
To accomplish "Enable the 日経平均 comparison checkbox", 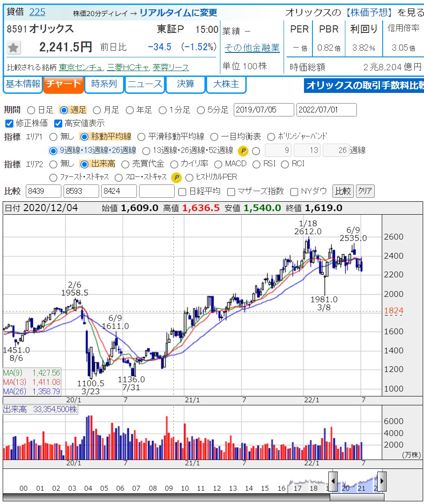I will coord(182,192).
